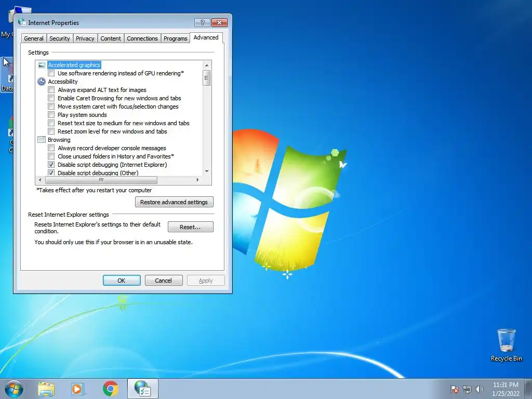Select the Browsing tree heading
532x399 pixels.
coord(59,140)
